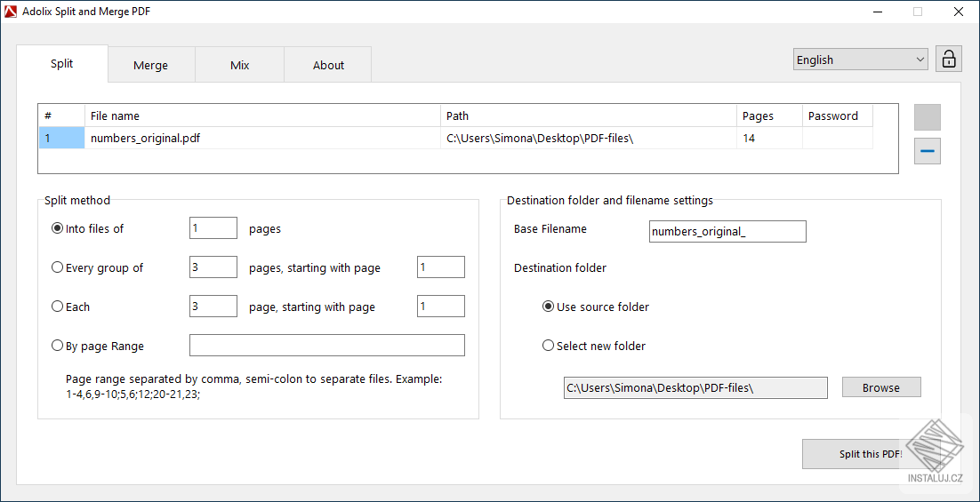Click the pages value 14 cell

tap(770, 138)
